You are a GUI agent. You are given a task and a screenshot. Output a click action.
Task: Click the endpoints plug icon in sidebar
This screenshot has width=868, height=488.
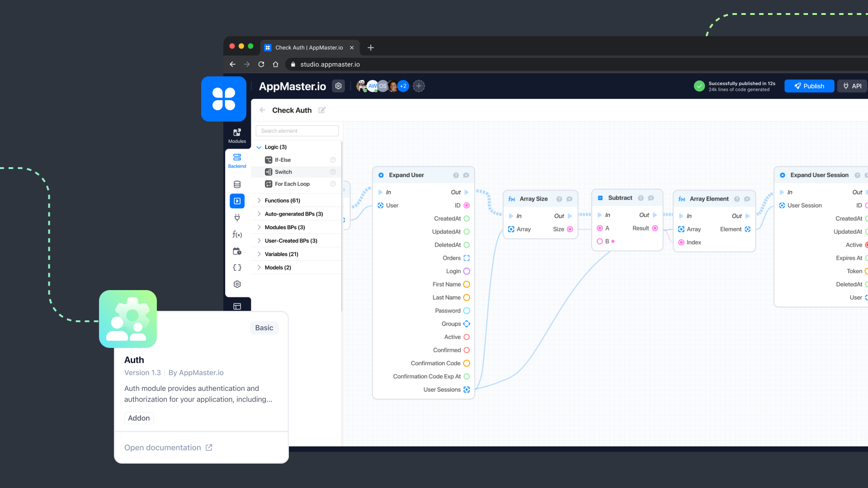point(237,218)
